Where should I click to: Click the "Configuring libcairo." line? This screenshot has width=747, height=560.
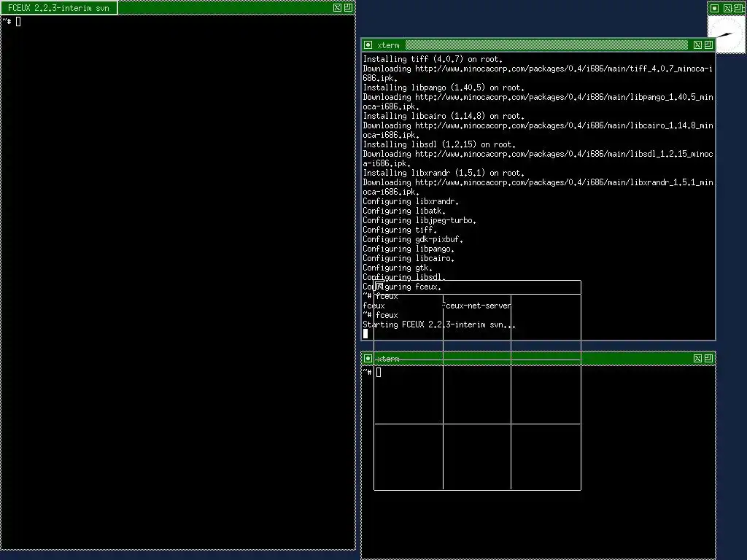pyautogui.click(x=409, y=259)
